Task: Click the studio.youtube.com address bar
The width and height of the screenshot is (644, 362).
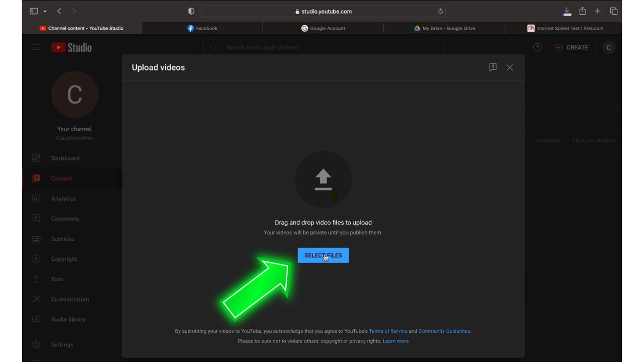Action: click(x=323, y=11)
